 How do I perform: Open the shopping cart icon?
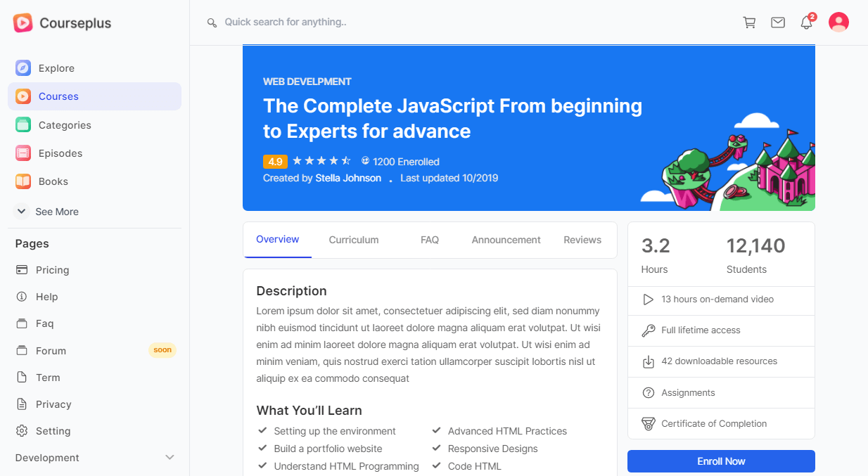point(749,22)
